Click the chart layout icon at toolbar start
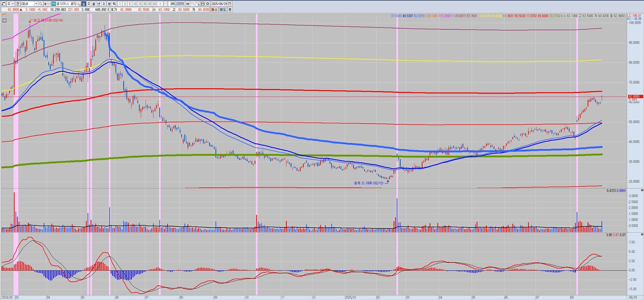The width and height of the screenshot is (644, 300). [3, 4]
